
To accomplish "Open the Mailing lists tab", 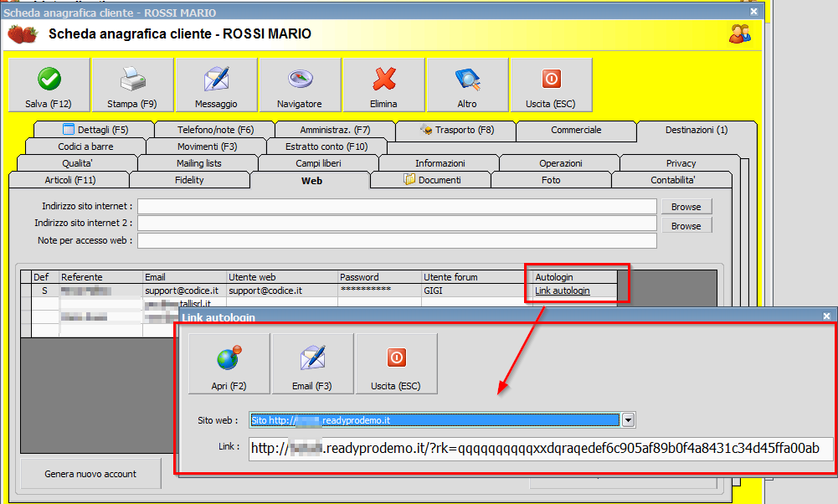I will click(198, 163).
